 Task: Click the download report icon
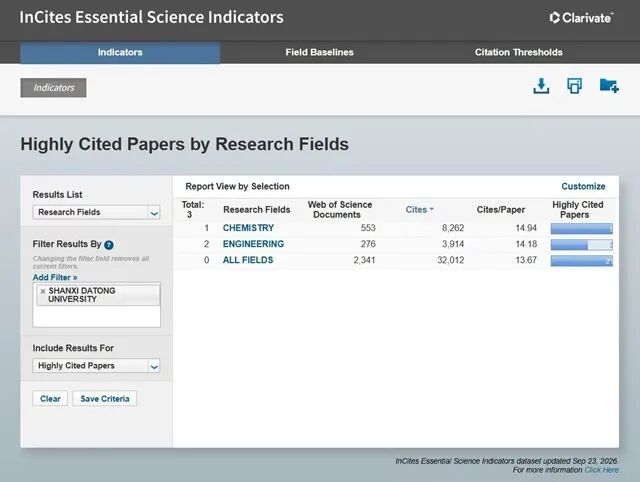click(x=541, y=86)
